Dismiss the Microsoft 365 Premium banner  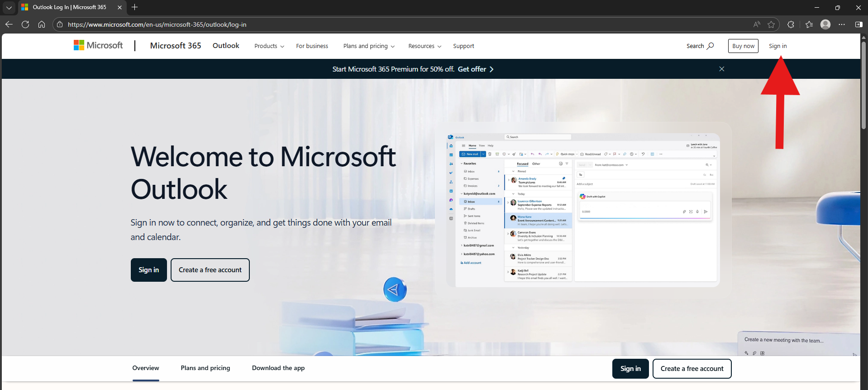(722, 69)
